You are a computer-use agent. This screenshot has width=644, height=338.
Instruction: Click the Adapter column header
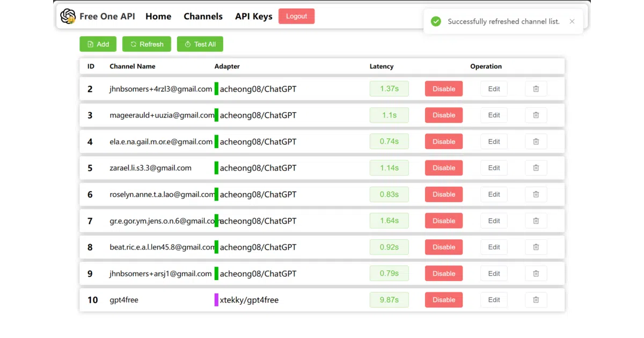click(x=227, y=67)
